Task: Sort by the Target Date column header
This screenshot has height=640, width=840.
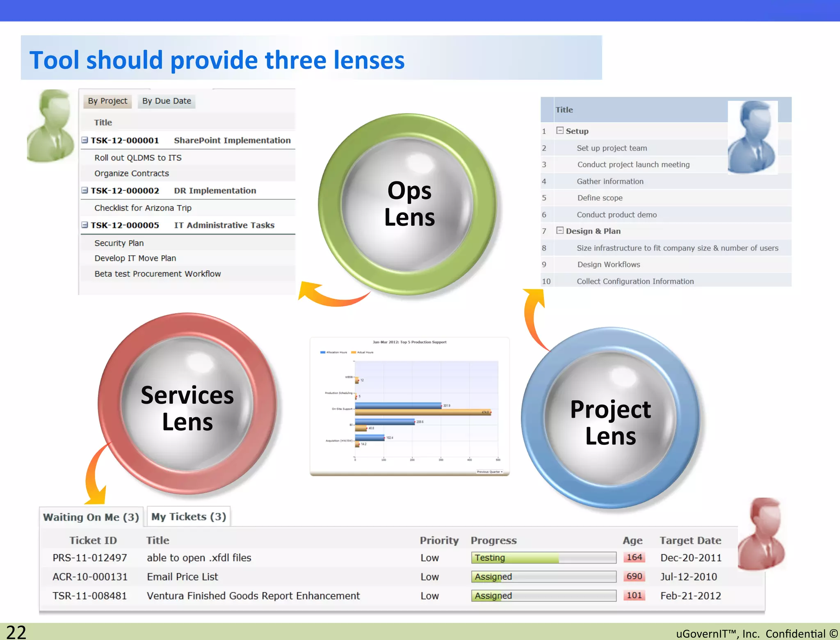Action: pos(690,540)
